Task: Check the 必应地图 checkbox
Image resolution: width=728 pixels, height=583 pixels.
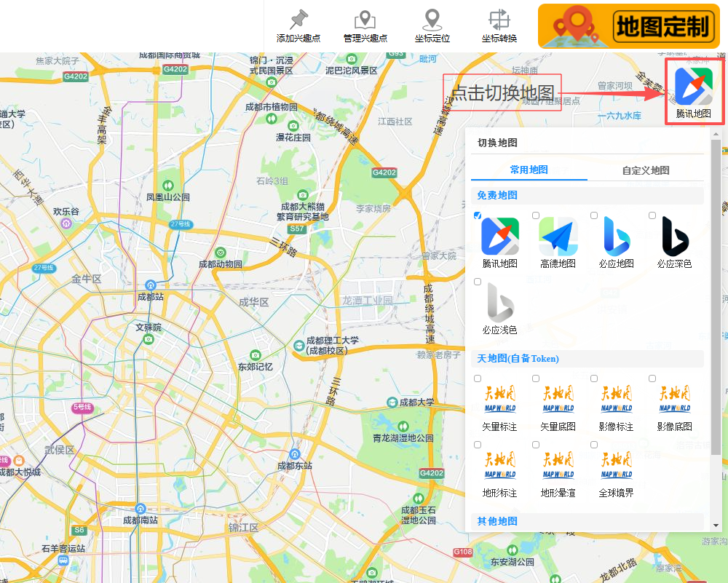Action: point(594,215)
